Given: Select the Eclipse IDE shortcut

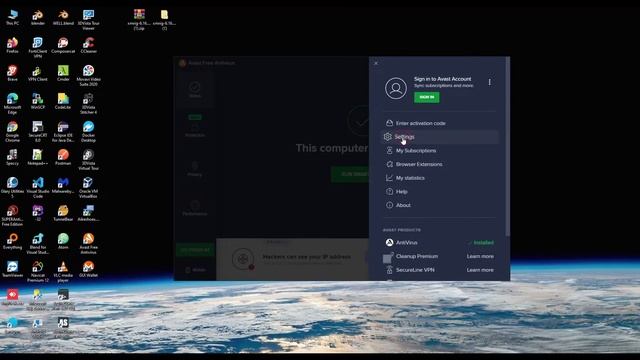Looking at the screenshot, I should pyautogui.click(x=63, y=131).
